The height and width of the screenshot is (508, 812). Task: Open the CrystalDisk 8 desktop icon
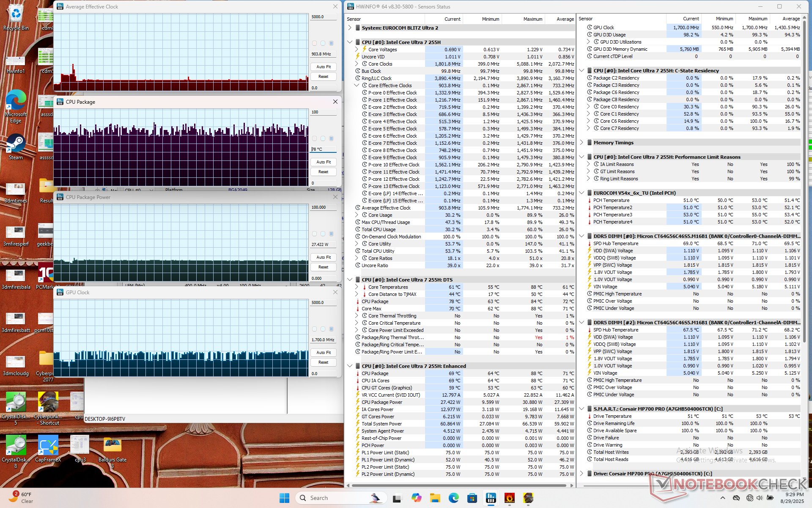(x=16, y=452)
